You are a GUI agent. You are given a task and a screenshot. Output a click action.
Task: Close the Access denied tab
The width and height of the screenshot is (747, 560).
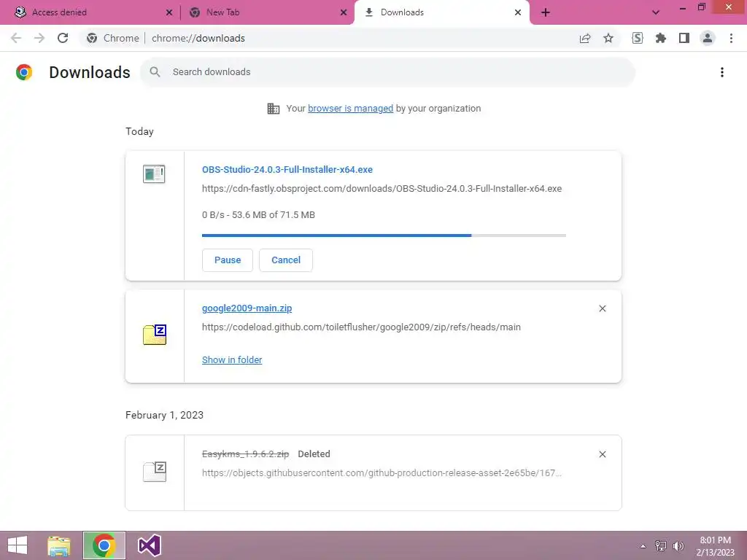169,13
